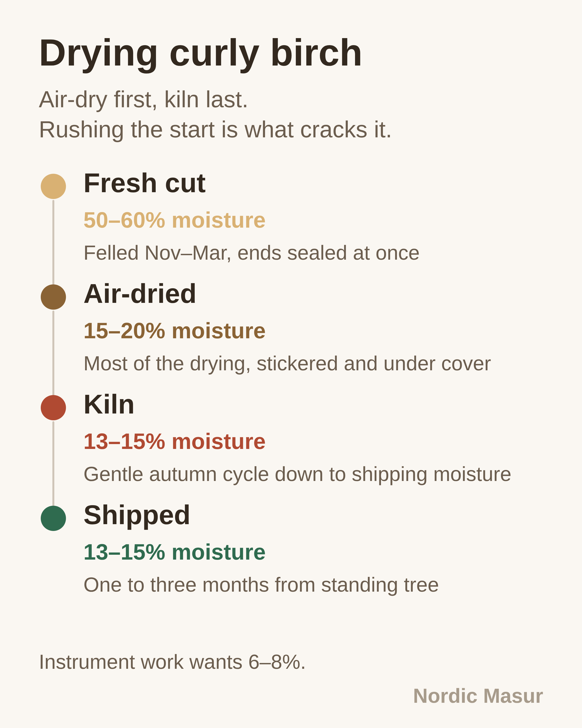Click the red Kiln stage dot

53,407
